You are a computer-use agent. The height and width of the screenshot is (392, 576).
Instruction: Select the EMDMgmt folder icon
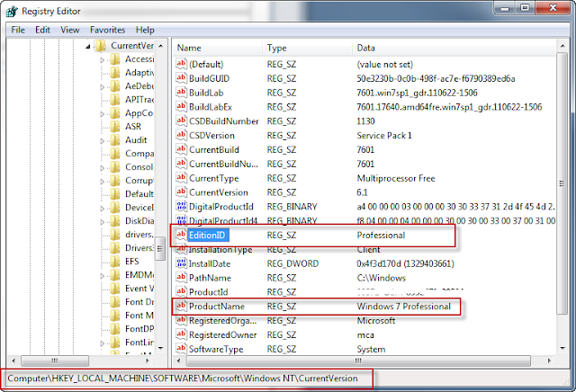coord(115,275)
